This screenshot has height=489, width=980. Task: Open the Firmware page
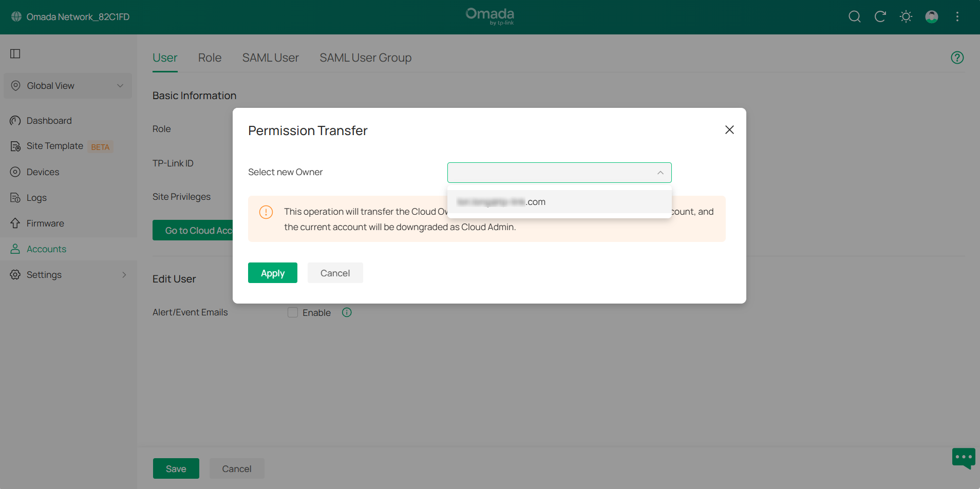pos(45,223)
